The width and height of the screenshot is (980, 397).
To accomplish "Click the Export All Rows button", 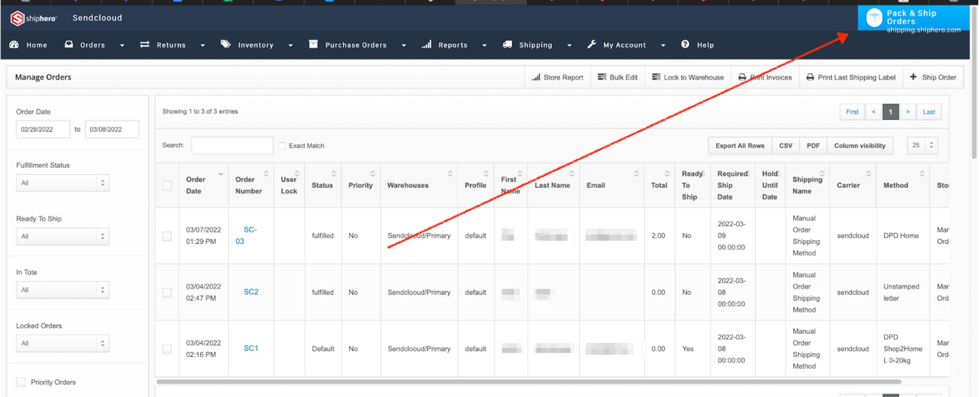I will pos(740,145).
